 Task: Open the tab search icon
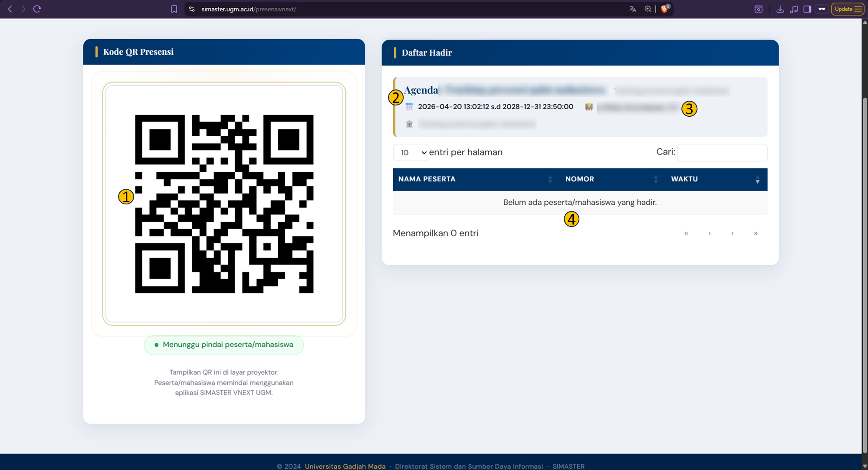pos(758,9)
